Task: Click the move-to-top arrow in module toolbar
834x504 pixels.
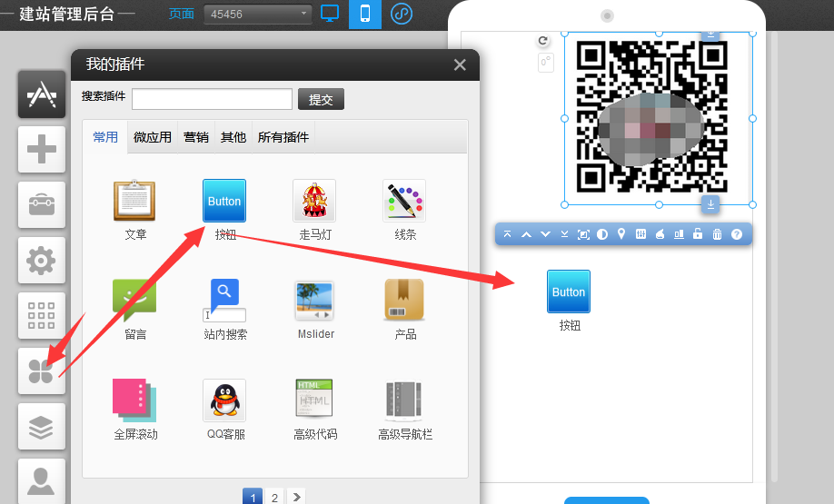Action: 507,234
